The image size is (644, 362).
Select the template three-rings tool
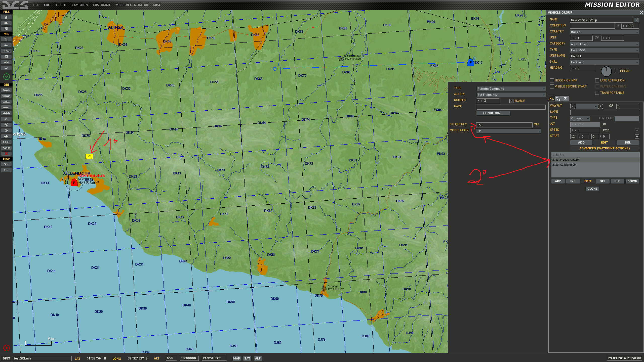[x=6, y=142]
